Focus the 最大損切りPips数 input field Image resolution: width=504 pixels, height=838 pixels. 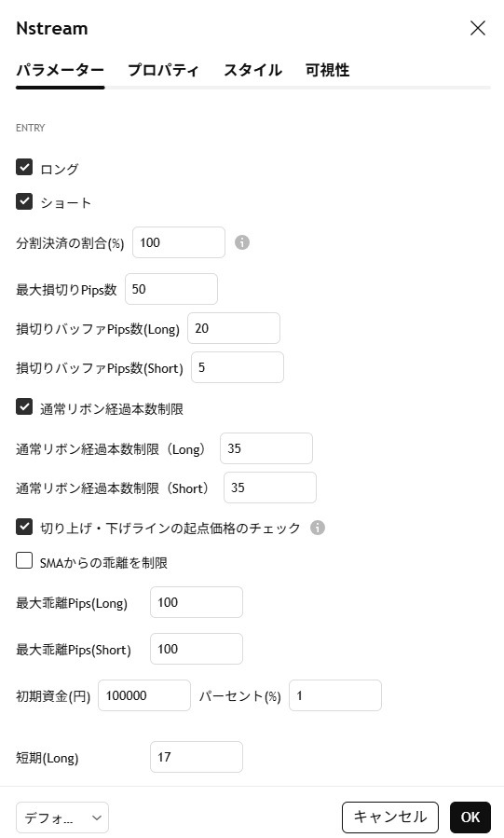point(171,289)
